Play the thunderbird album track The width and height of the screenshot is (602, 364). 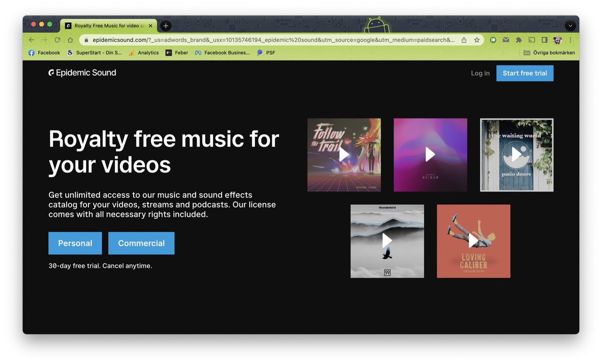[387, 240]
